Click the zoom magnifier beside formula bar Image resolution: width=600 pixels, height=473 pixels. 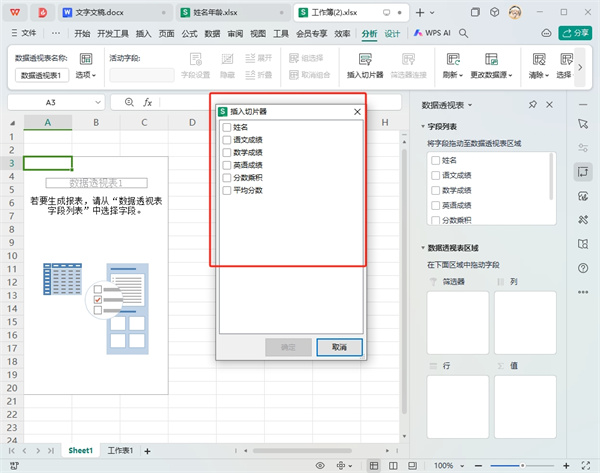pos(129,102)
